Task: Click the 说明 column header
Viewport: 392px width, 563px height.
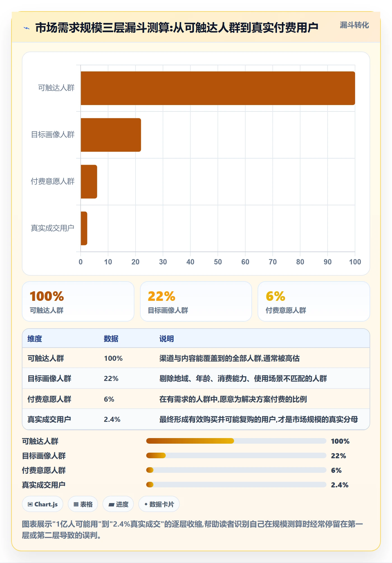Action: 167,339
